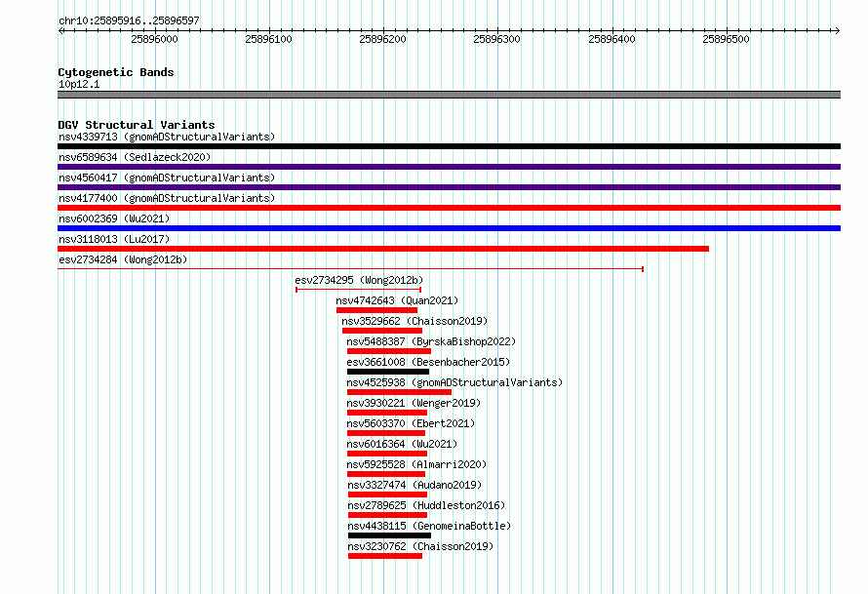Click the black esv3661008 variant bar
Screen dimensions: 868x594
pyautogui.click(x=388, y=372)
